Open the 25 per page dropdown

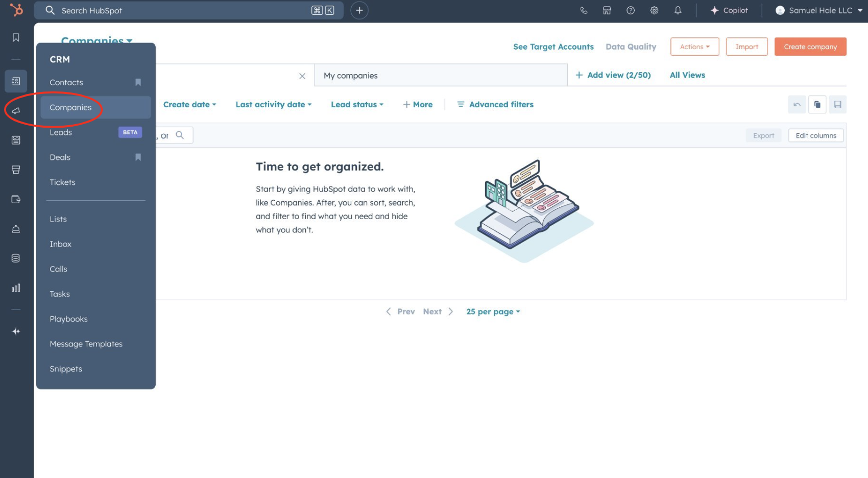click(x=493, y=312)
